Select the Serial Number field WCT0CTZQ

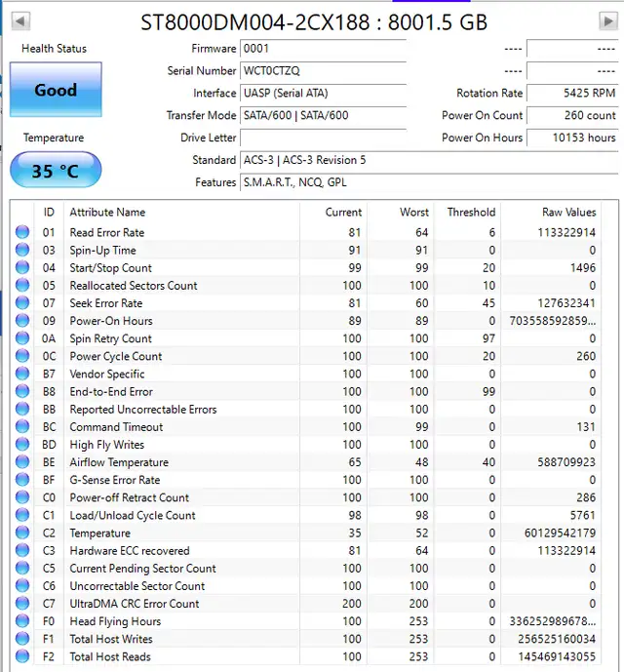[x=323, y=71]
